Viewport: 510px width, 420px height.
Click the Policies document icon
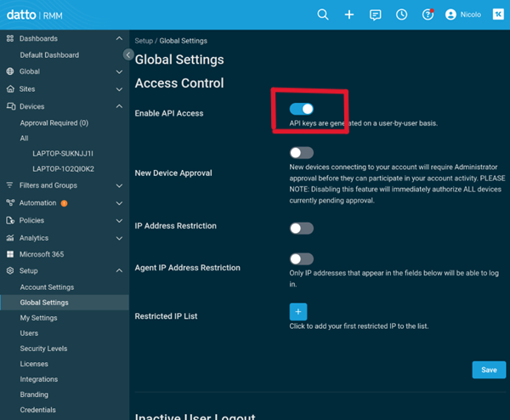[10, 220]
